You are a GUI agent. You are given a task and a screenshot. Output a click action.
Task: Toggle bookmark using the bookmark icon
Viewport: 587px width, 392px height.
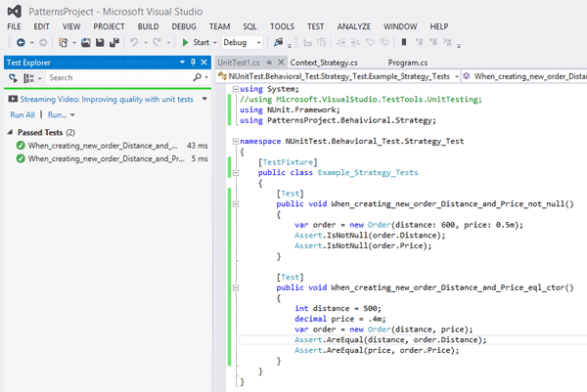click(403, 42)
